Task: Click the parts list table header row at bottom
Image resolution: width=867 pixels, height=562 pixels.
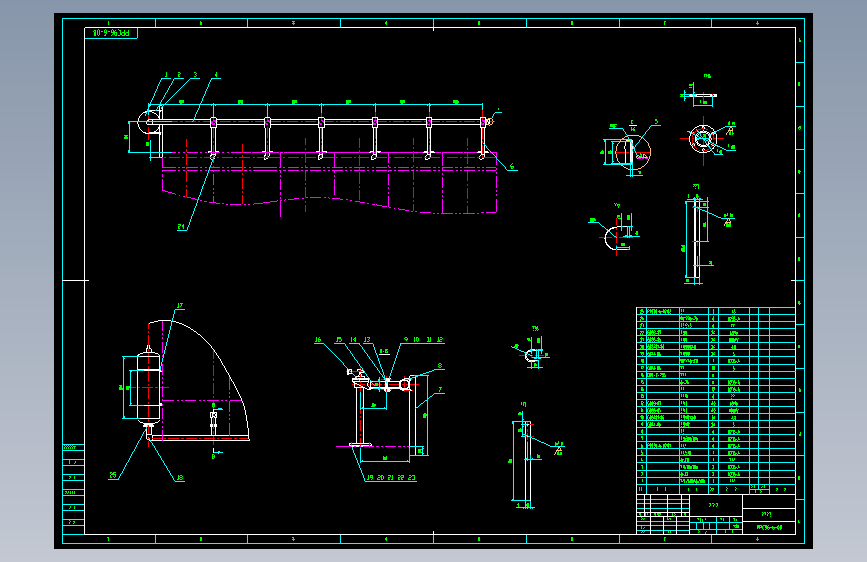Action: [x=716, y=489]
